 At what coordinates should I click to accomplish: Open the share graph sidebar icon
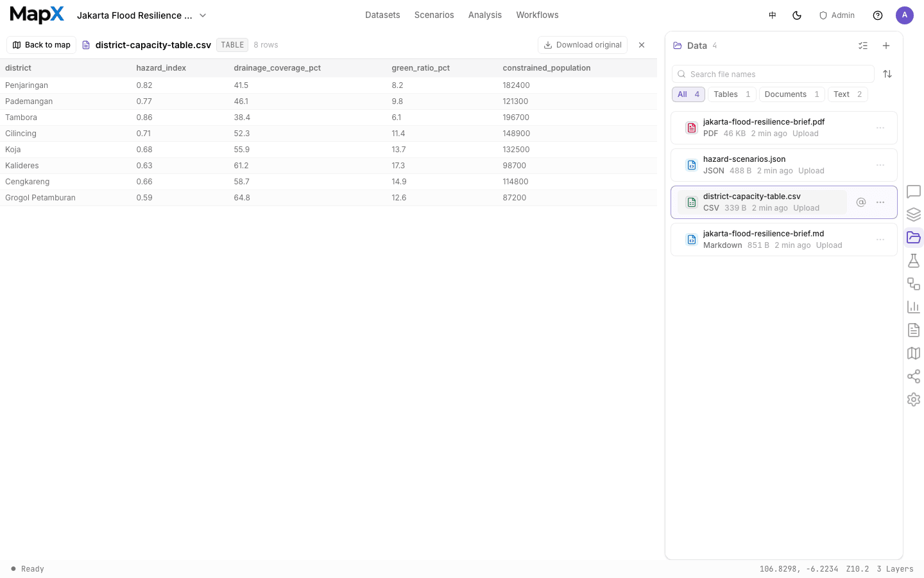(x=914, y=376)
